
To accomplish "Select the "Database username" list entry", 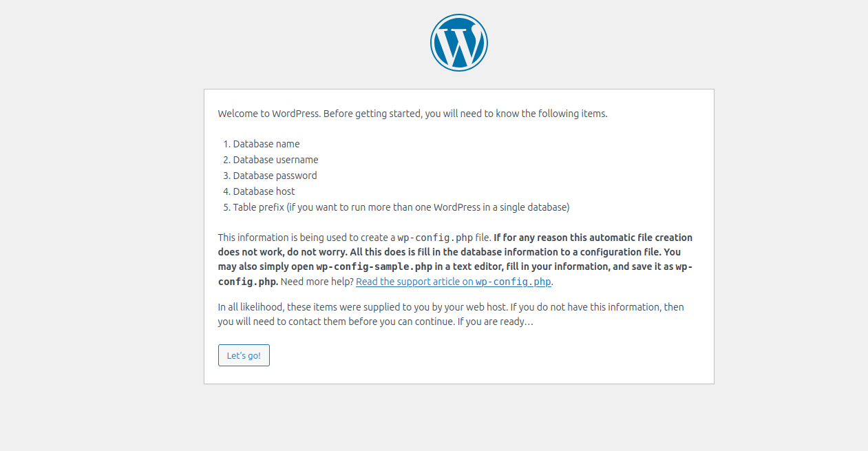I will (275, 160).
